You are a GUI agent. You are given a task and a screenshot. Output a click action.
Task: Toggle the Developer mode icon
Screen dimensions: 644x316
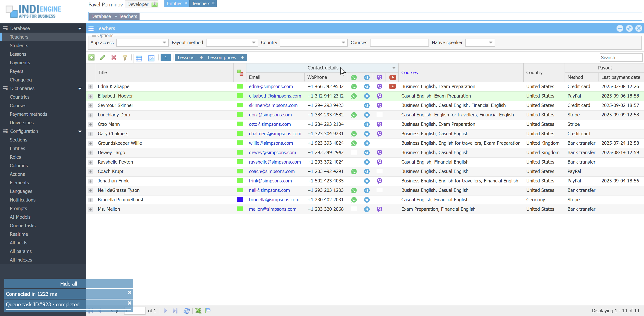pyautogui.click(x=155, y=4)
